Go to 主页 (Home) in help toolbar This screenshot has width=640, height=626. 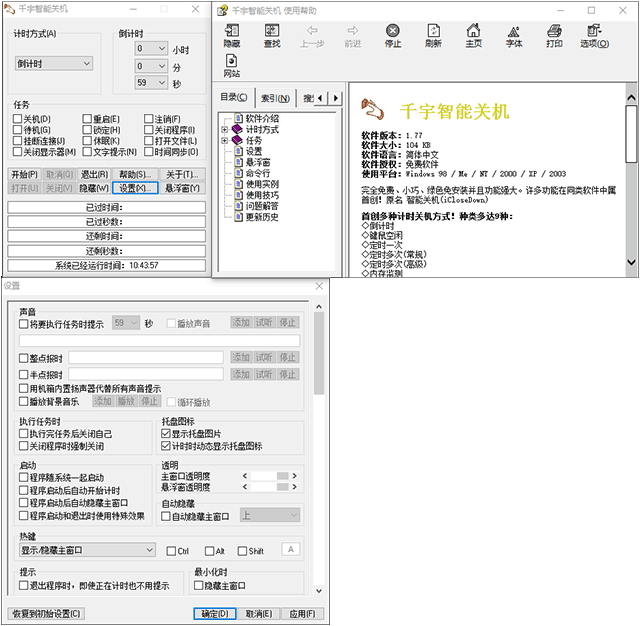[x=473, y=36]
